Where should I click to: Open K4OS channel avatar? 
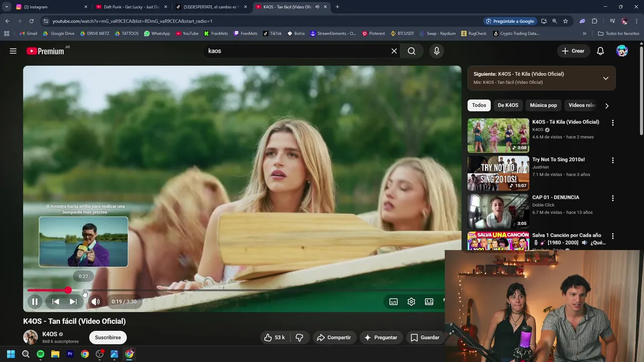click(30, 337)
